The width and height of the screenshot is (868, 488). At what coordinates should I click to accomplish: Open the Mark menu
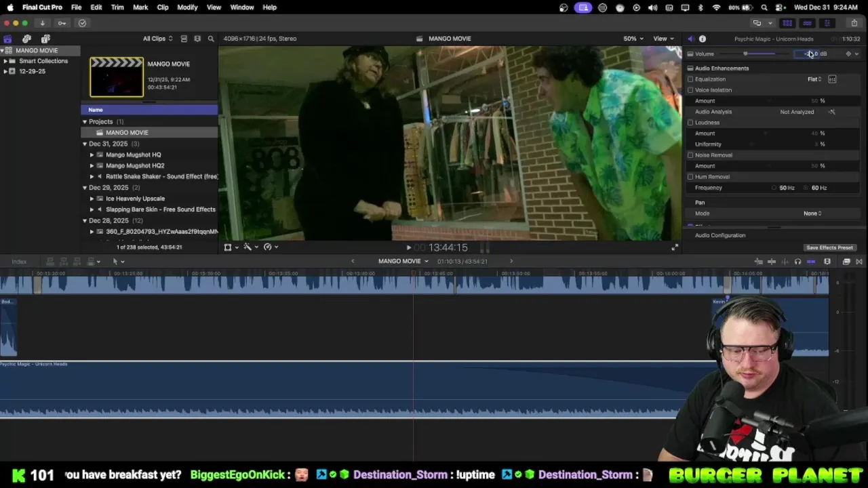[140, 7]
